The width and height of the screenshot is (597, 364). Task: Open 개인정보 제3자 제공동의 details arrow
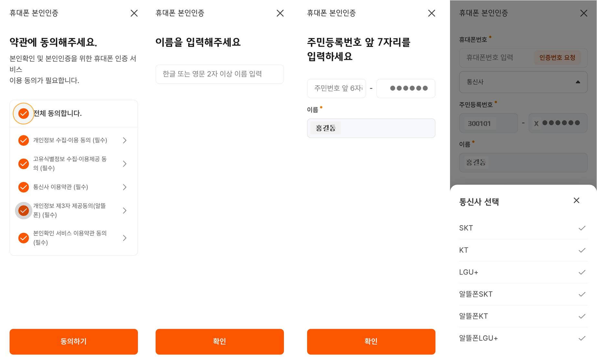(125, 211)
